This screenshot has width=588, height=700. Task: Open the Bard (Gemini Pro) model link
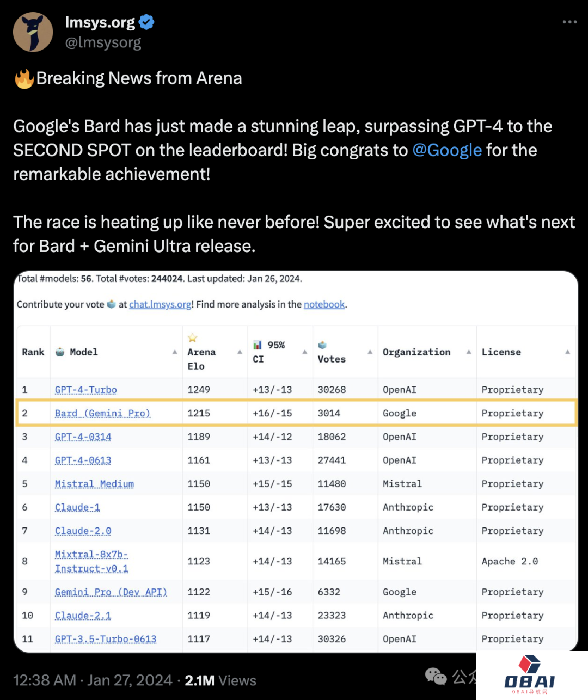click(102, 413)
